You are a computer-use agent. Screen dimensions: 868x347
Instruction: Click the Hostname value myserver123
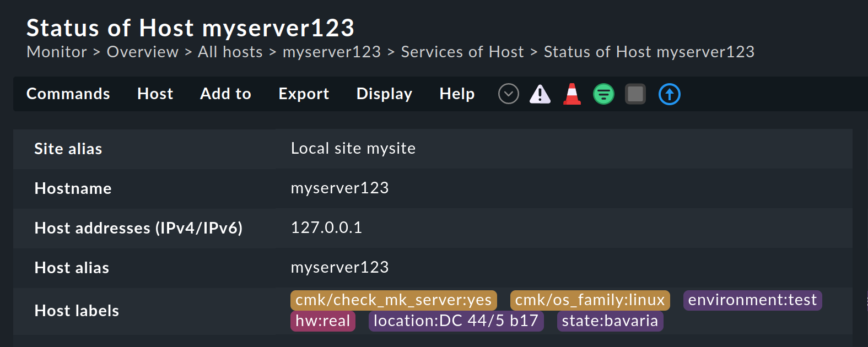[339, 188]
